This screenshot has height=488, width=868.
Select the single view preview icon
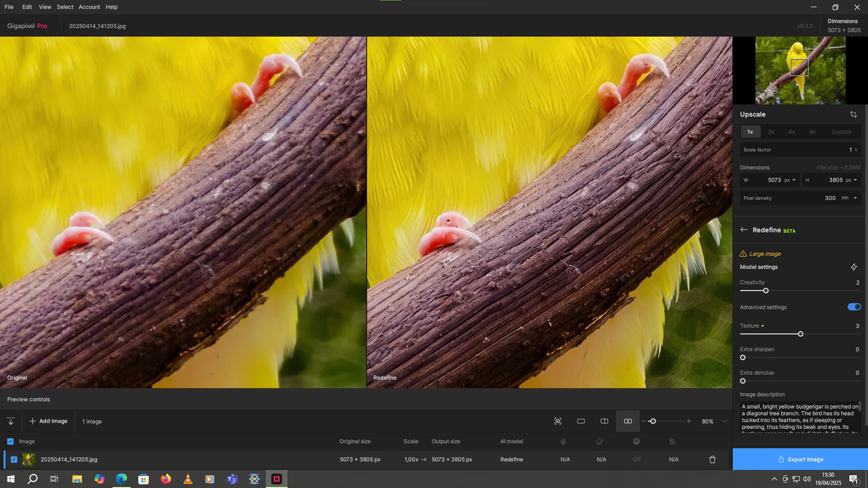(581, 421)
